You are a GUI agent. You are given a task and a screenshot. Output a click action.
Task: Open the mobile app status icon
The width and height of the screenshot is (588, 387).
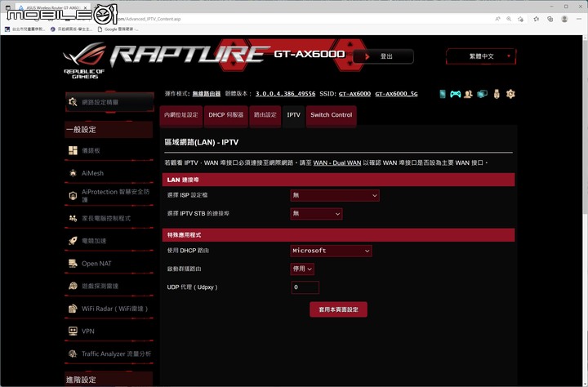click(x=443, y=94)
